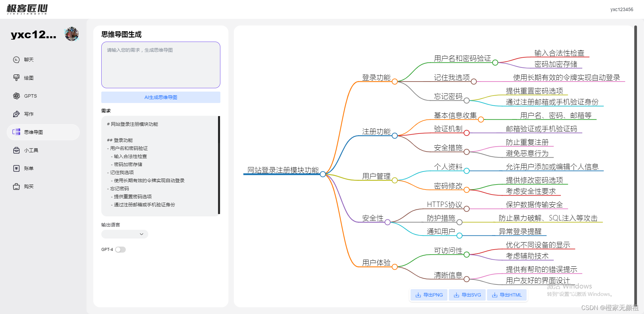Collapse the 安全措施 node circle
Viewport: 644px width, 314px height.
click(467, 152)
